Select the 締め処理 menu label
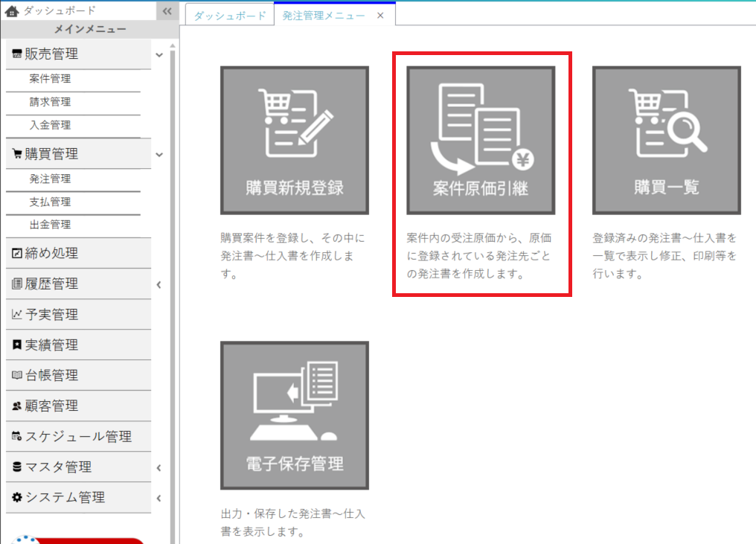Image resolution: width=756 pixels, height=544 pixels. [51, 253]
